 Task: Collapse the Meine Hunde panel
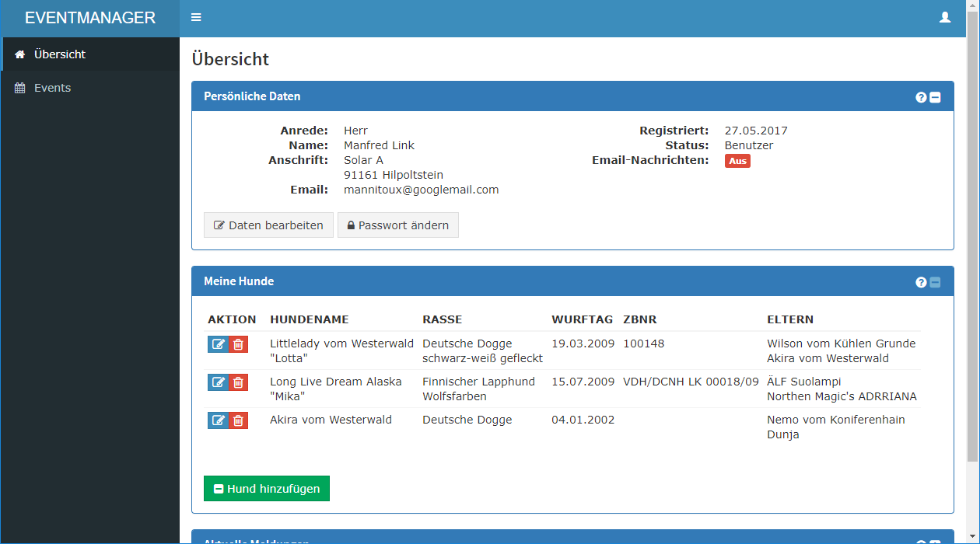(935, 282)
